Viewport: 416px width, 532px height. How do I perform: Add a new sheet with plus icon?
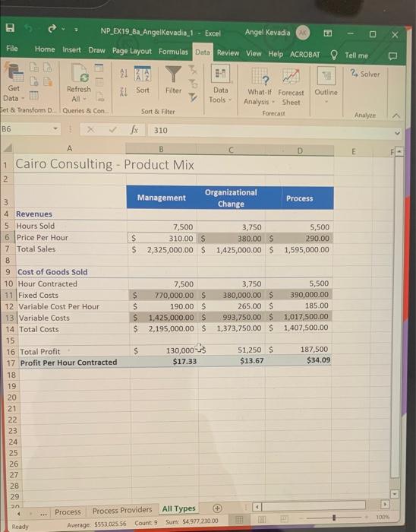click(217, 508)
